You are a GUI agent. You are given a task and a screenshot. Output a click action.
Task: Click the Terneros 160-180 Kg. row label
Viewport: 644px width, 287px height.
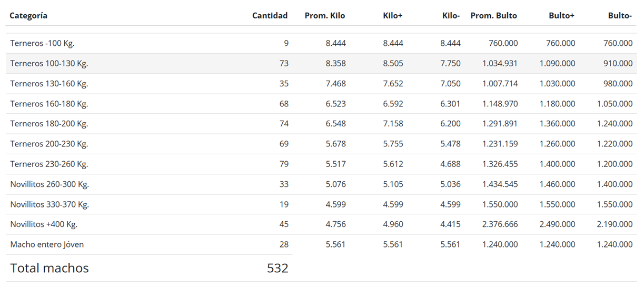[49, 104]
